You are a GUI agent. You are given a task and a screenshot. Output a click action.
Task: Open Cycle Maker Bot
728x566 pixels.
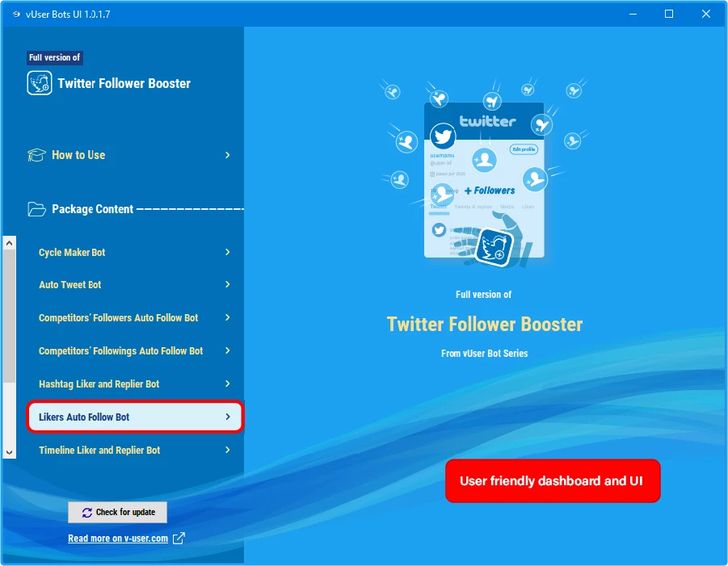[135, 253]
